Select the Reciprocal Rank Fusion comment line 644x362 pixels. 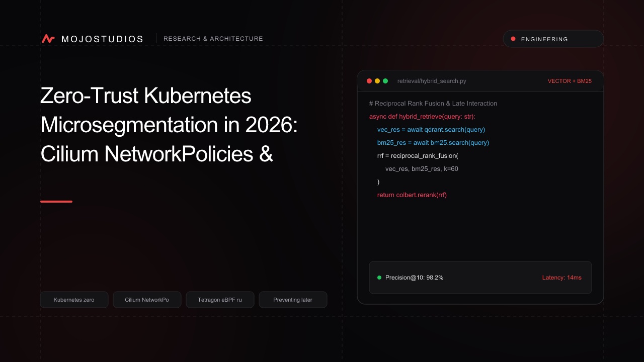coord(433,104)
